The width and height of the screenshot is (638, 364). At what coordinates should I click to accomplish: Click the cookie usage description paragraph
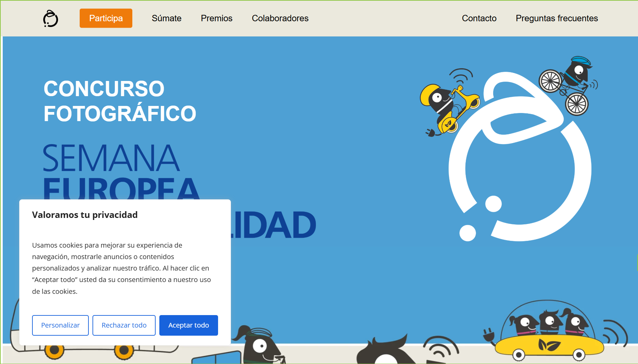tap(122, 268)
